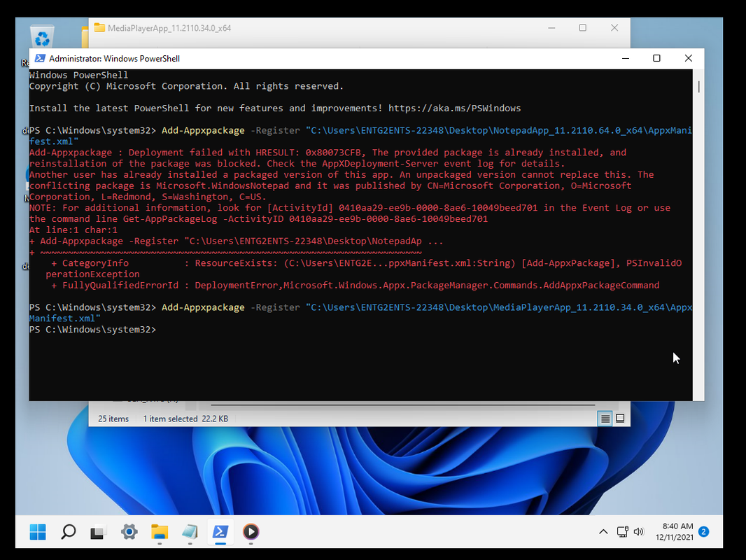The image size is (746, 560).
Task: Open Task View on the taskbar
Action: click(97, 532)
